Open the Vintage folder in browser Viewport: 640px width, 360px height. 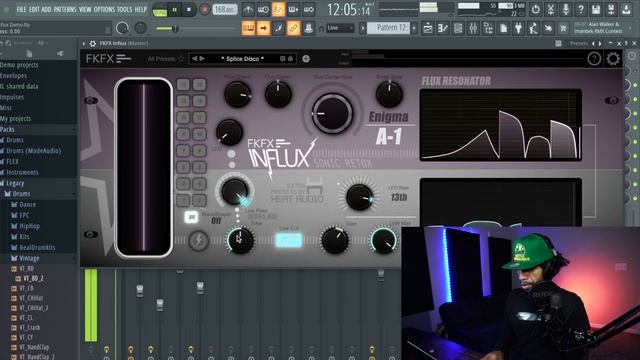point(29,258)
